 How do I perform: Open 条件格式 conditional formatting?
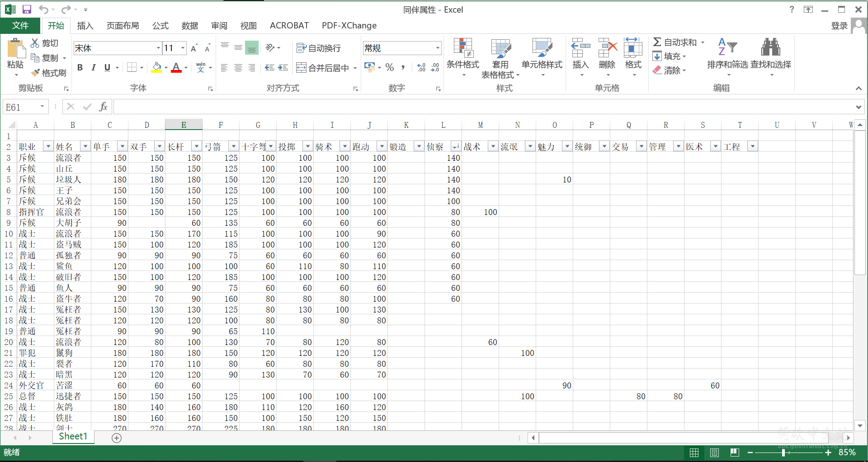click(463, 57)
